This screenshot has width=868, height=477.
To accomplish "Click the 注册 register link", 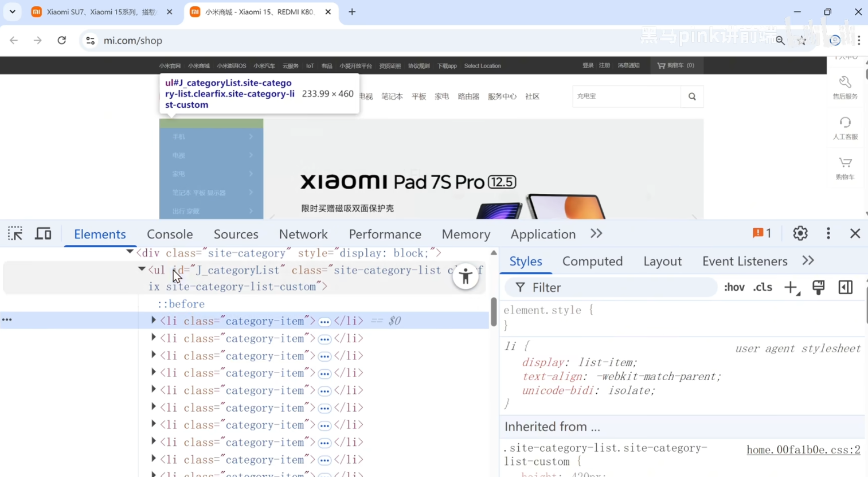I will 604,65.
